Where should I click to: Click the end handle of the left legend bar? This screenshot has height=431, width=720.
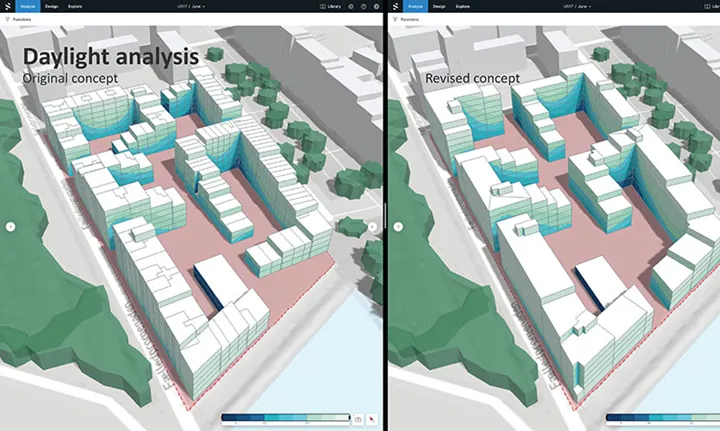pos(349,418)
